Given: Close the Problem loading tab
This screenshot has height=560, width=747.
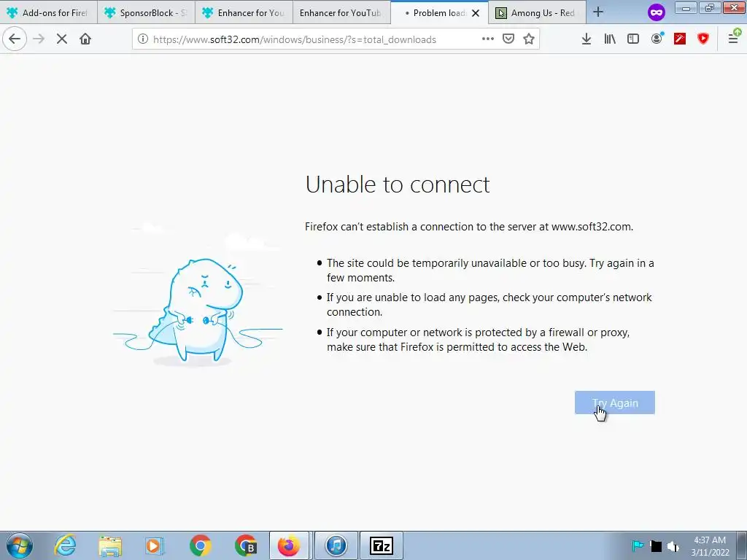Looking at the screenshot, I should tap(476, 13).
